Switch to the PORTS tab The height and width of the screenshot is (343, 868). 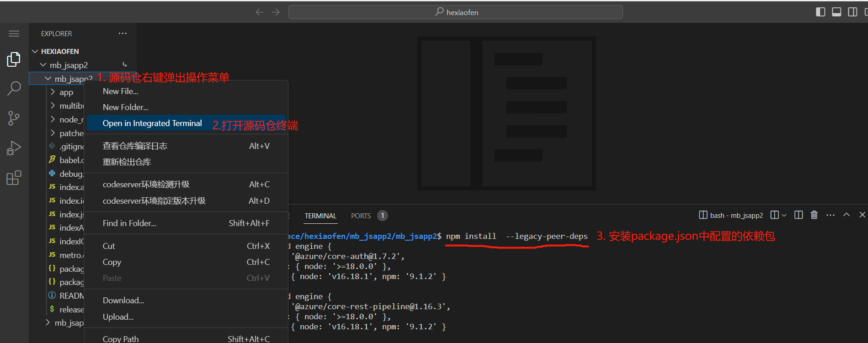[361, 216]
